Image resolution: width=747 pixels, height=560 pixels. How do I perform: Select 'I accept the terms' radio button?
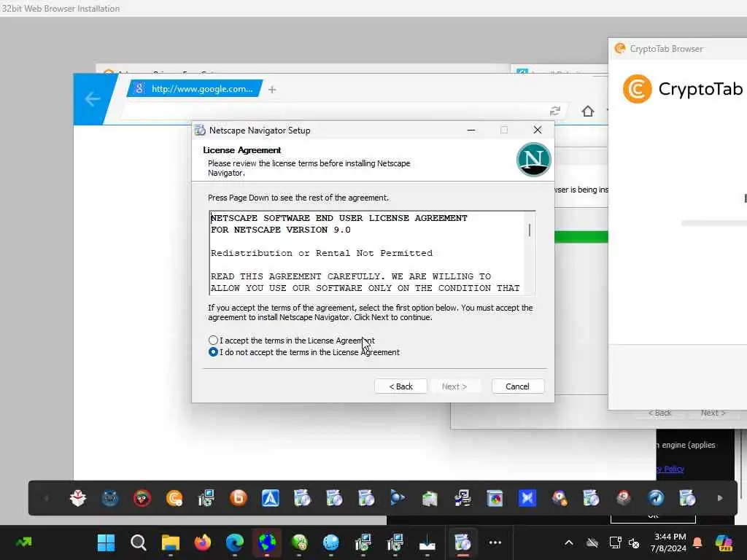coord(213,340)
